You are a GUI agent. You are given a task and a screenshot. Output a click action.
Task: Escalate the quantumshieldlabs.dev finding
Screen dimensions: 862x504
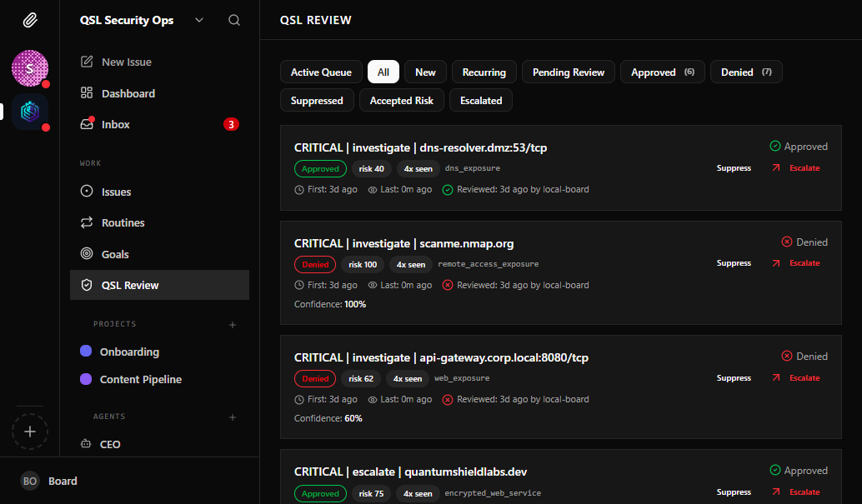(796, 492)
